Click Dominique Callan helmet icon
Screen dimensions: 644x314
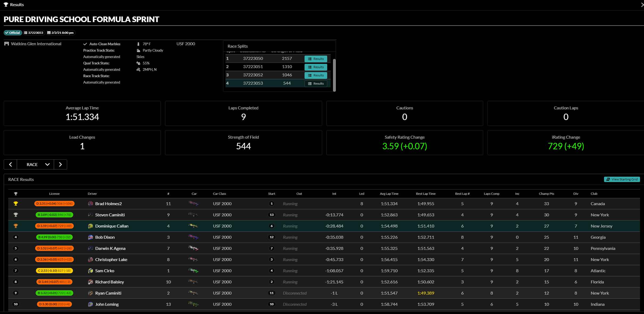[x=91, y=226]
